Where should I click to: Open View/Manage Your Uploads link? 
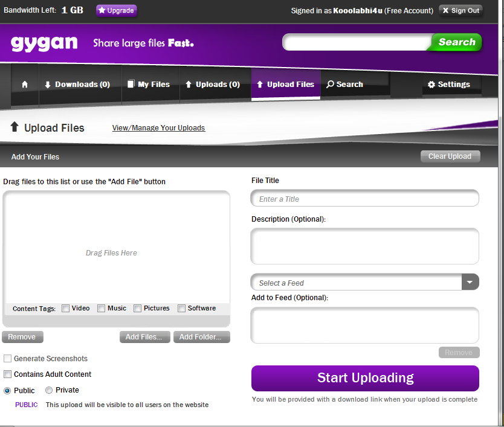click(x=158, y=128)
